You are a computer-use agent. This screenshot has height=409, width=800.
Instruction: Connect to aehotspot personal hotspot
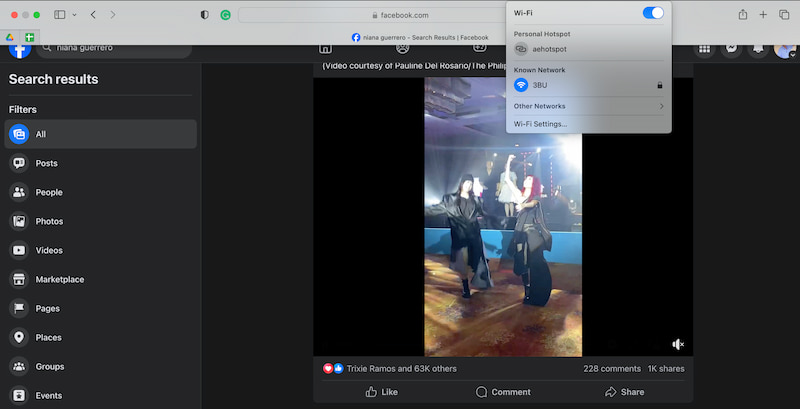[550, 49]
